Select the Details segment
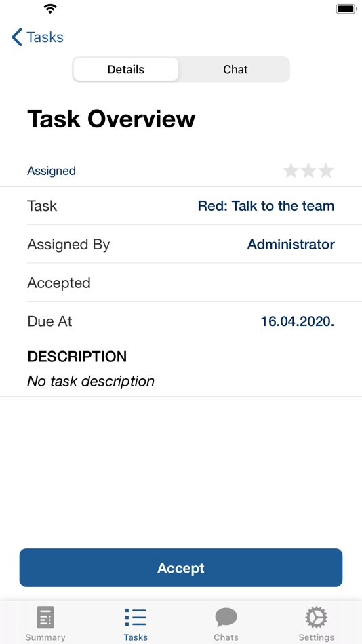Image resolution: width=362 pixels, height=644 pixels. point(125,69)
